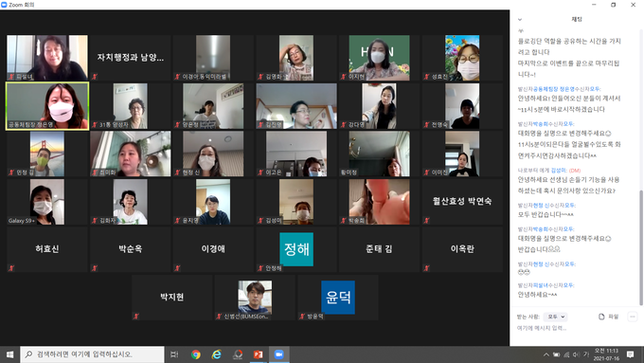Open Zoom from the Windows taskbar
The height and width of the screenshot is (363, 644).
[x=278, y=354]
